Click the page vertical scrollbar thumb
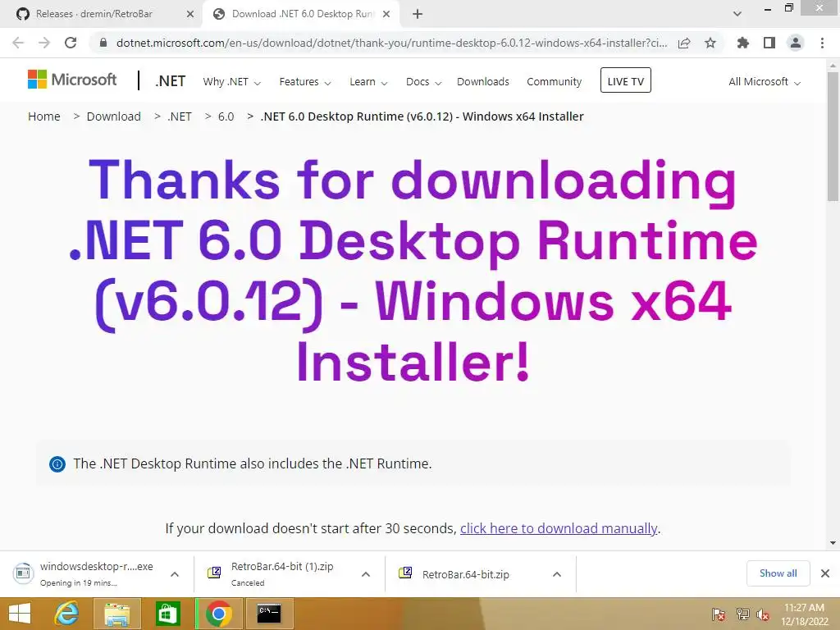 click(833, 137)
